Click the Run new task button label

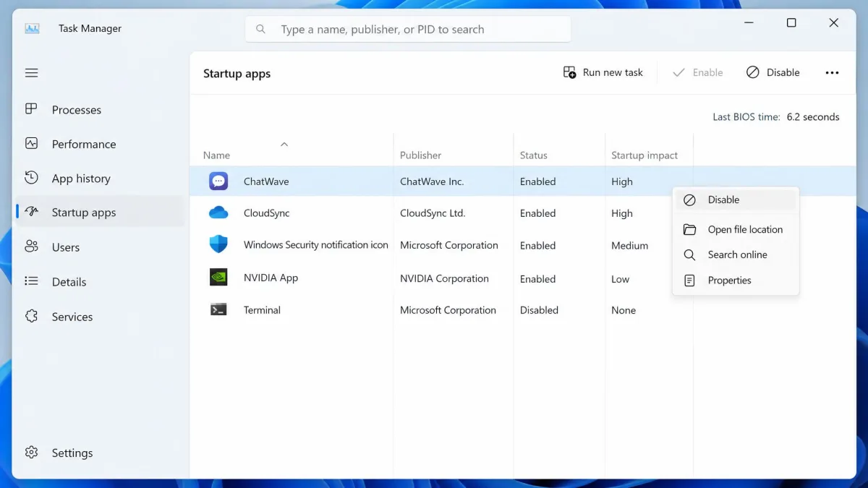[x=613, y=72]
